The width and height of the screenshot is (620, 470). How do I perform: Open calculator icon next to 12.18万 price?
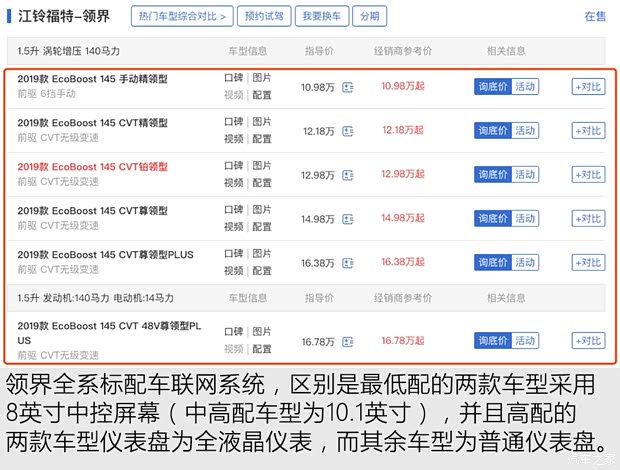348,131
